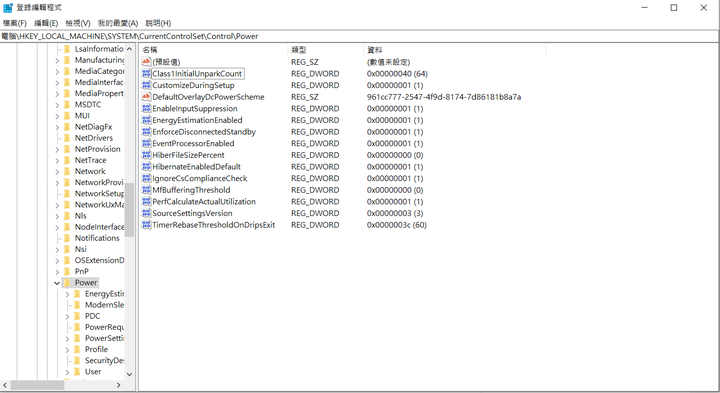This screenshot has width=720, height=393.
Task: Click the Registry Editor title bar app icon
Action: click(x=8, y=7)
